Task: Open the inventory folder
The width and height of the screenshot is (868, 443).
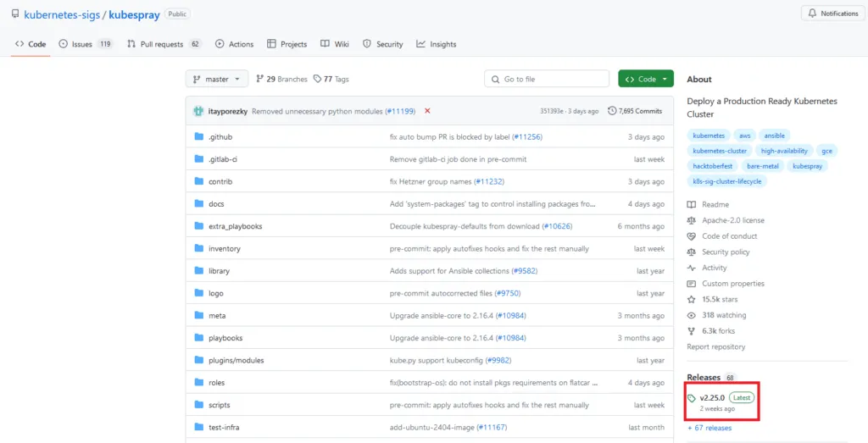Action: (224, 248)
